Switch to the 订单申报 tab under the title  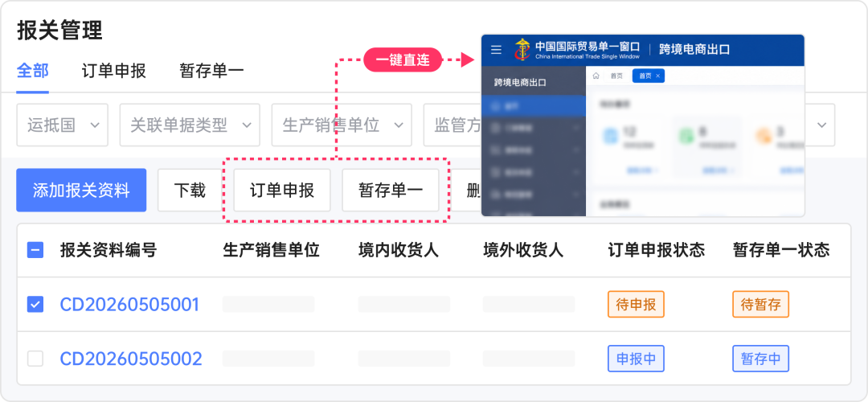(113, 71)
